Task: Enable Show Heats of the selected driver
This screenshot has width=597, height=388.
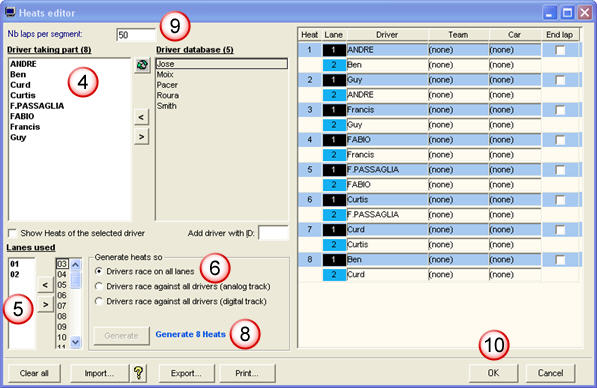Action: (x=13, y=233)
